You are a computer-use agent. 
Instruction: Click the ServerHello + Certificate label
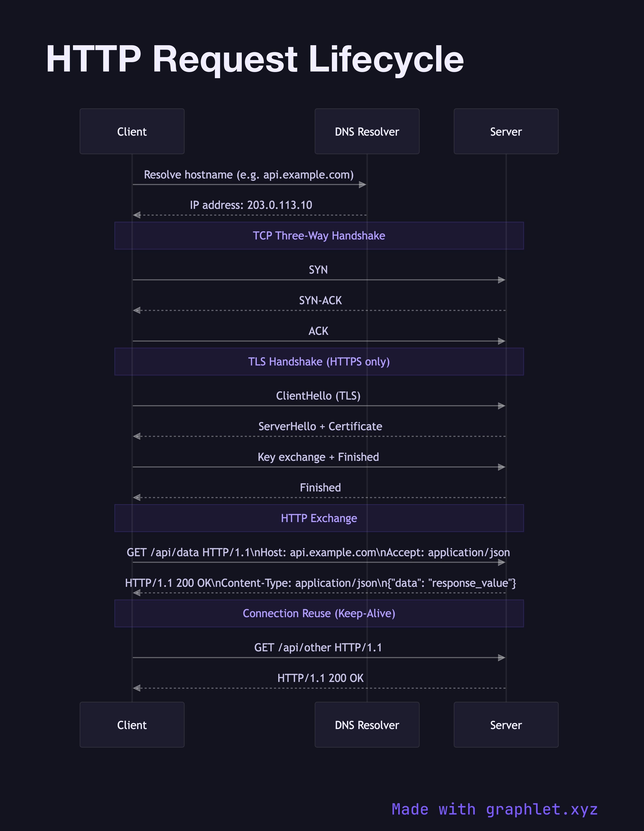pos(320,426)
